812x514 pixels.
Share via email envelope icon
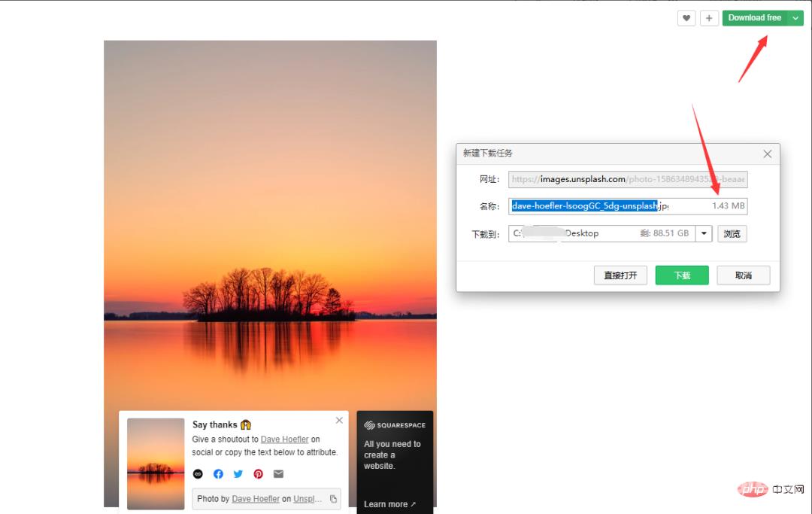pos(279,473)
